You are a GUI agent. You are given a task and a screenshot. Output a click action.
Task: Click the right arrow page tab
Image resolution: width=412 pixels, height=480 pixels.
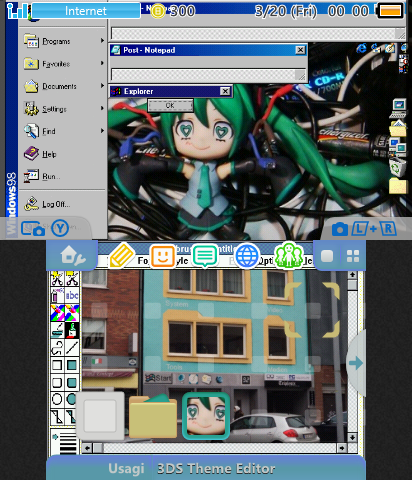[356, 363]
